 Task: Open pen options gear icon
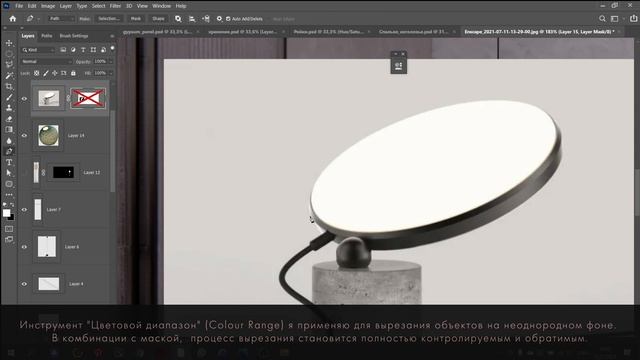(219, 19)
